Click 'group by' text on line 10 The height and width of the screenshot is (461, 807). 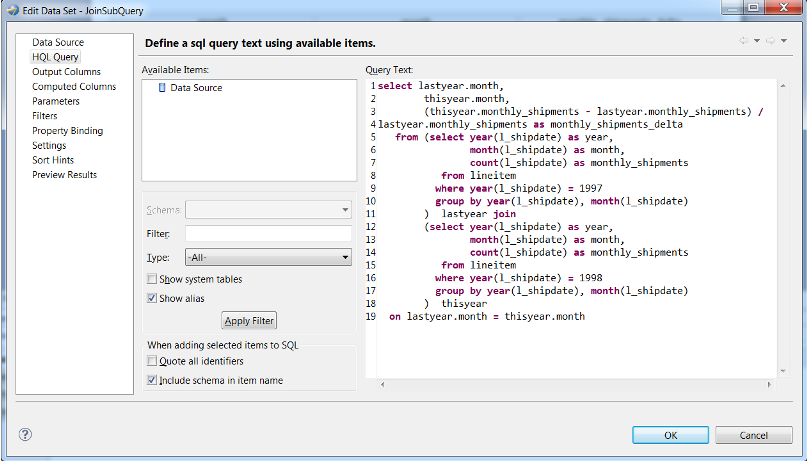point(458,201)
